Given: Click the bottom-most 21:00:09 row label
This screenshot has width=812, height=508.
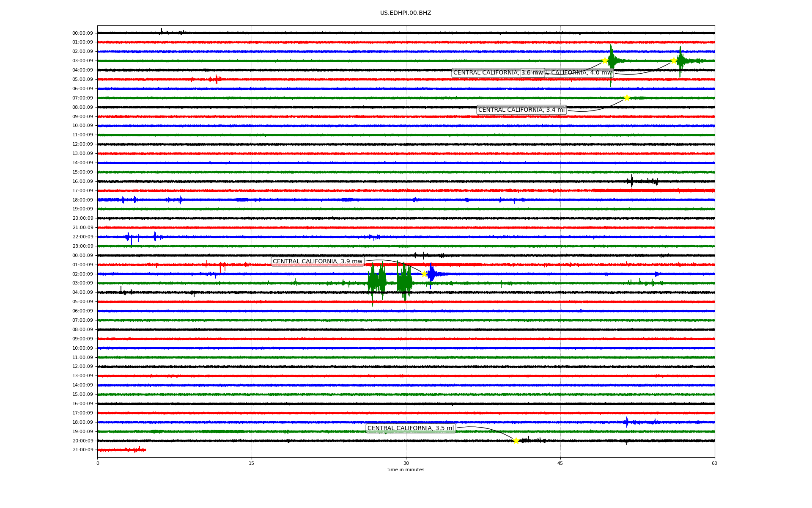Looking at the screenshot, I should [x=82, y=450].
